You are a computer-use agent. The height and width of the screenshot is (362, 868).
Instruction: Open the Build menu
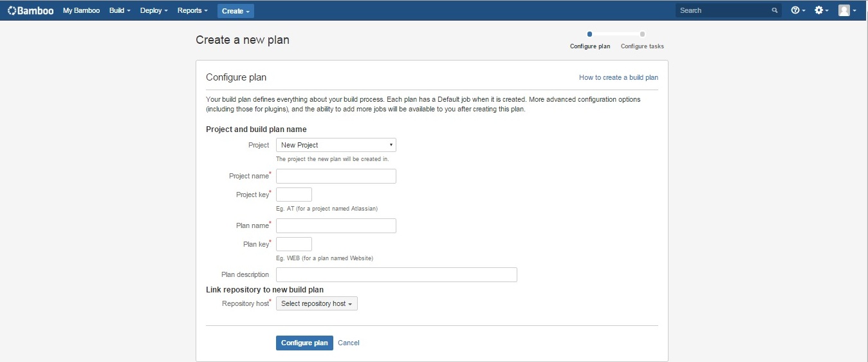pos(120,10)
